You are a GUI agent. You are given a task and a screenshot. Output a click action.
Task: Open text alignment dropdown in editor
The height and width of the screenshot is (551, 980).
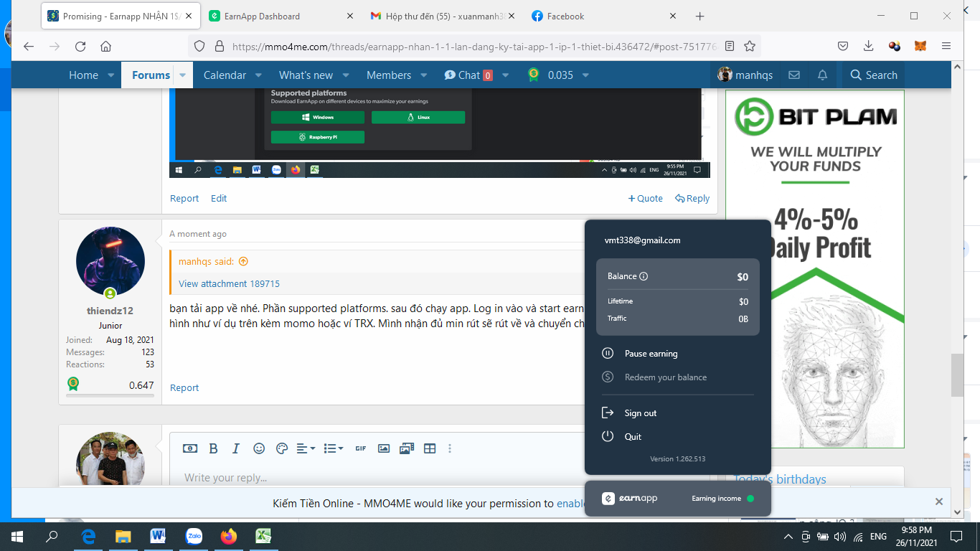coord(306,448)
